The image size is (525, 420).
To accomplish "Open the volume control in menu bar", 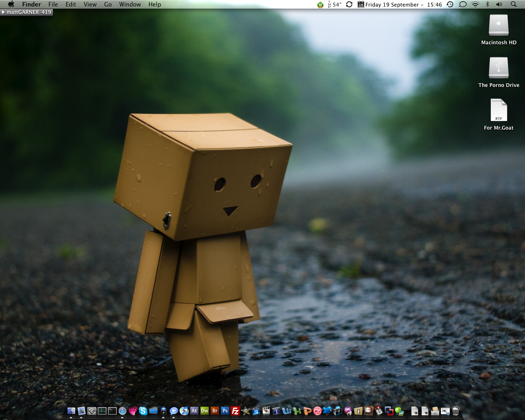I will pyautogui.click(x=499, y=5).
